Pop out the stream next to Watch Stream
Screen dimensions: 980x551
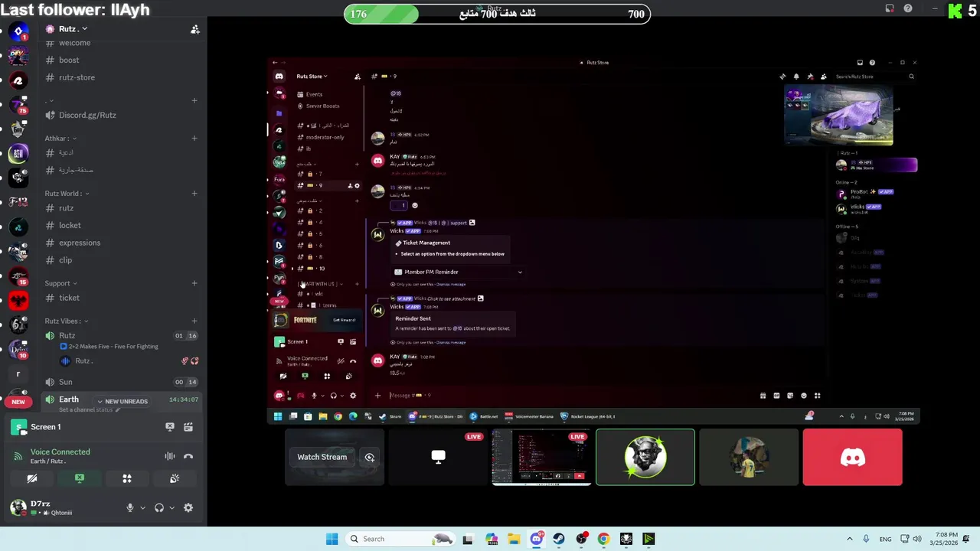[x=370, y=457]
